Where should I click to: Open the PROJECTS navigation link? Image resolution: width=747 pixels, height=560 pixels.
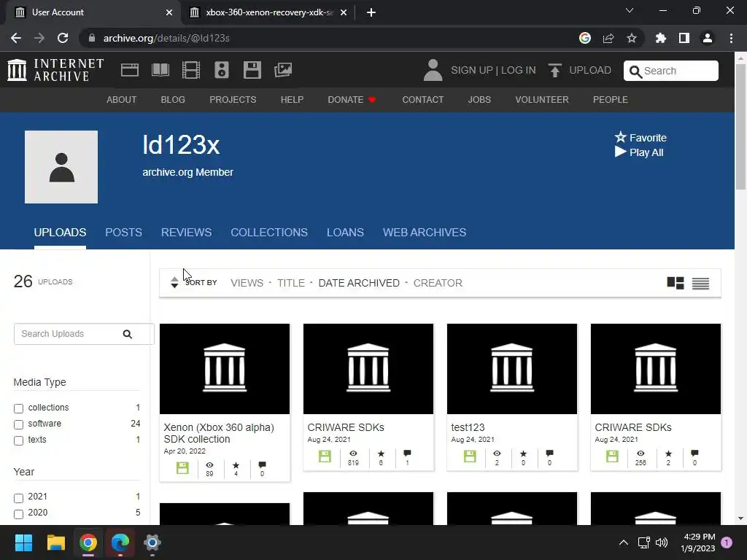click(x=233, y=99)
